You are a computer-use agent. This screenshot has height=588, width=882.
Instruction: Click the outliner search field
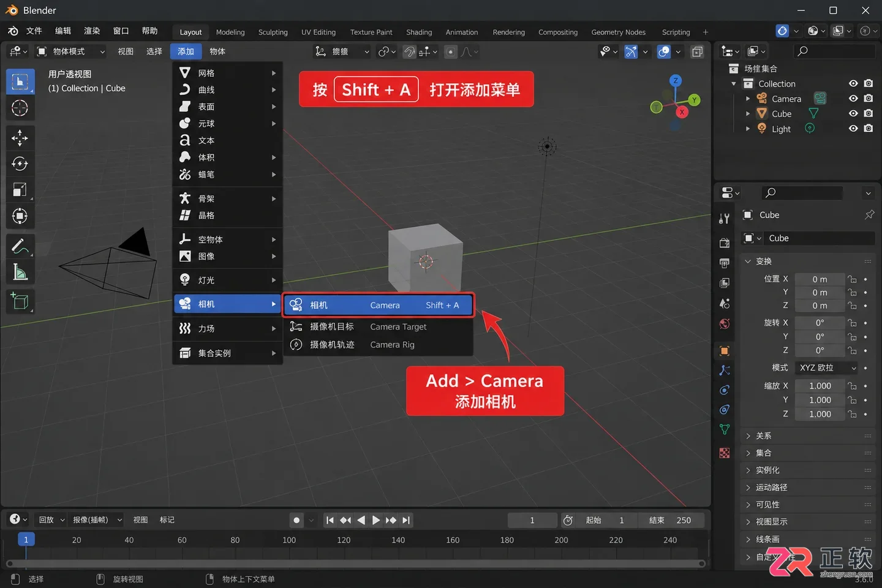pyautogui.click(x=834, y=51)
